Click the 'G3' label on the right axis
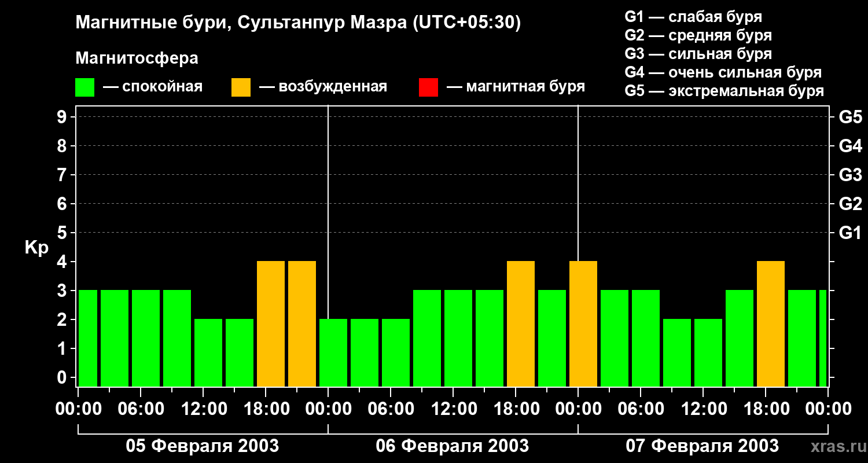 click(850, 175)
